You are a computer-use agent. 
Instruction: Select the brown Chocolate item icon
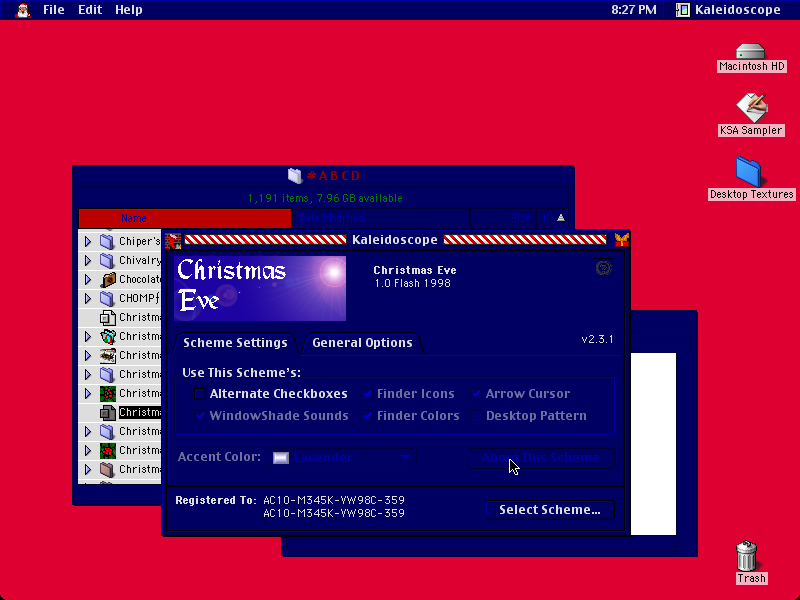point(108,279)
